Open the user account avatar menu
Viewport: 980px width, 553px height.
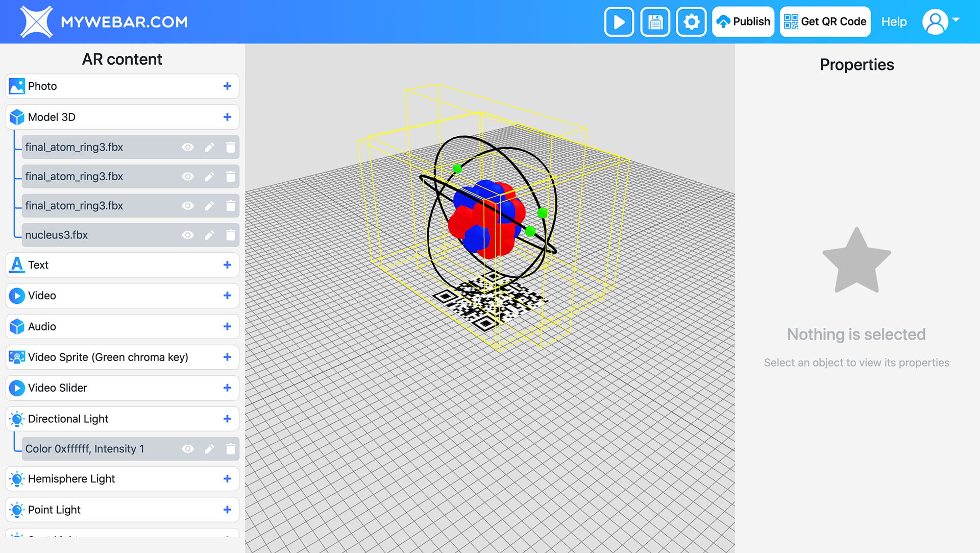941,21
